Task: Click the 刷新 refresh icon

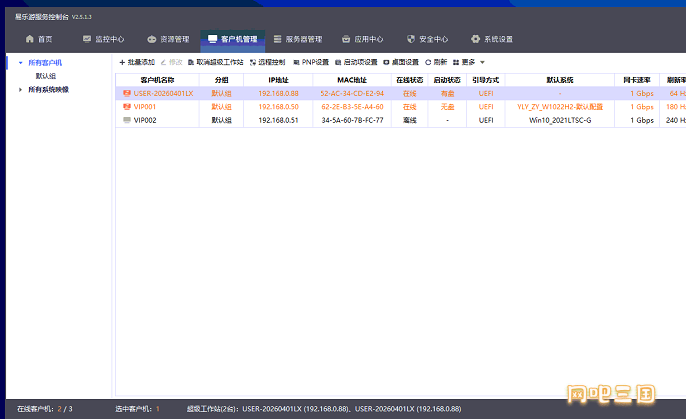Action: [429, 62]
